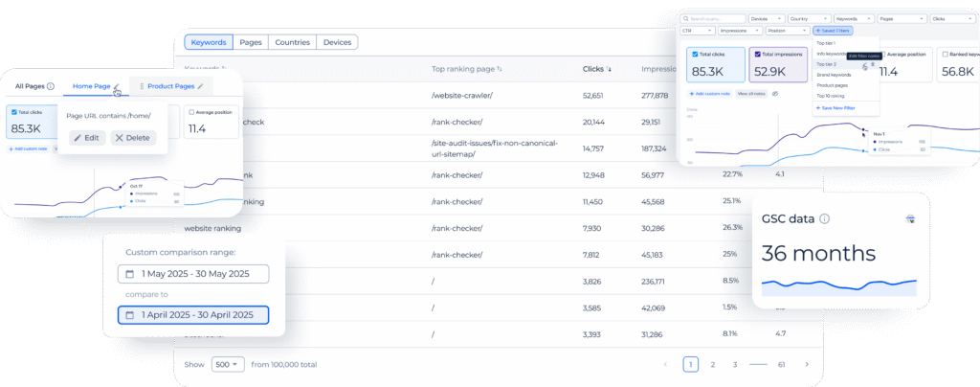The height and width of the screenshot is (387, 980).
Task: Open the CTR filter dropdown
Action: click(x=698, y=30)
